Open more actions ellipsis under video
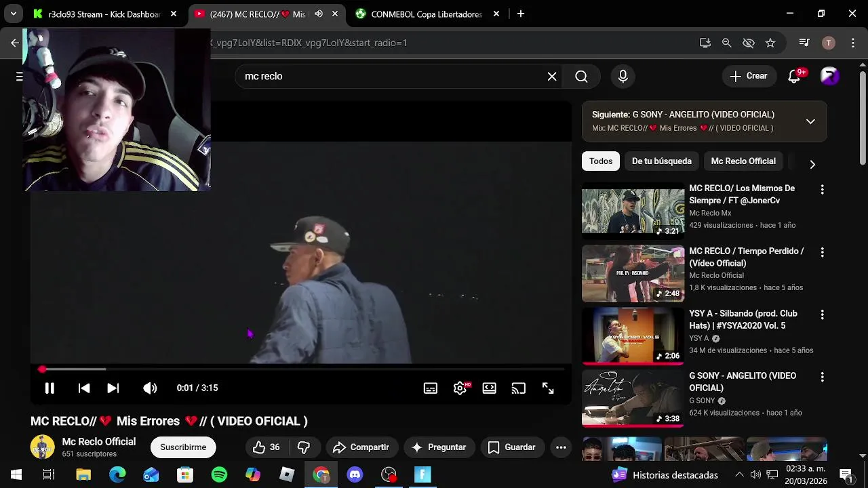868x488 pixels. tap(561, 447)
